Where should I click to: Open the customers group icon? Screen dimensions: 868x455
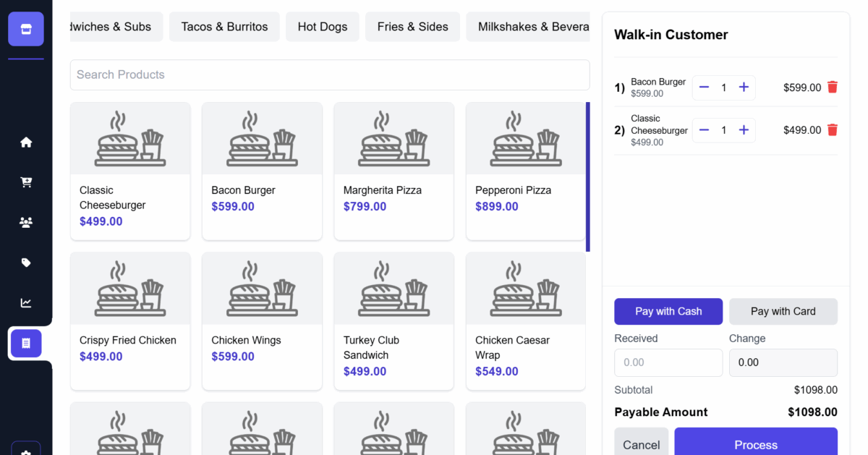26,223
